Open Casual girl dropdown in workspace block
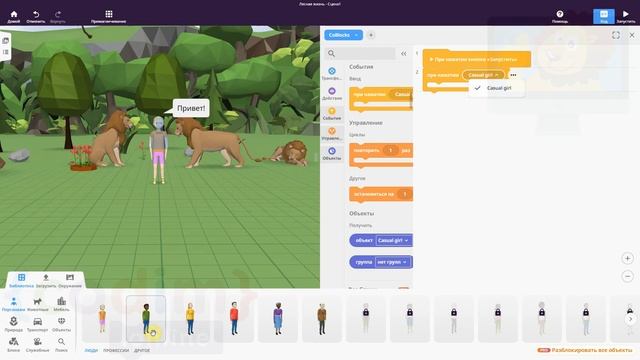 (483, 75)
